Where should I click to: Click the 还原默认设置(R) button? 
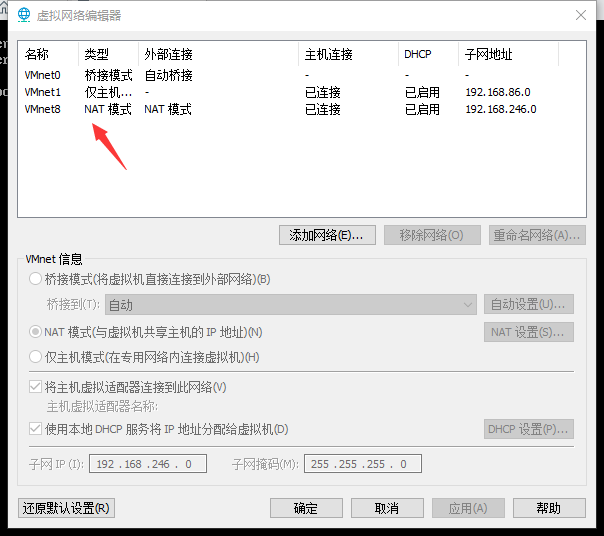pos(66,508)
